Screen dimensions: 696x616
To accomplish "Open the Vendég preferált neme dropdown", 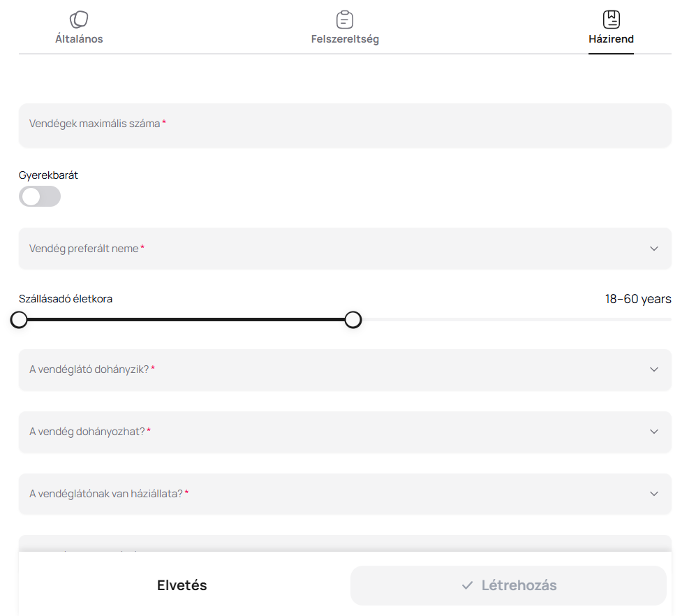I will click(x=345, y=249).
